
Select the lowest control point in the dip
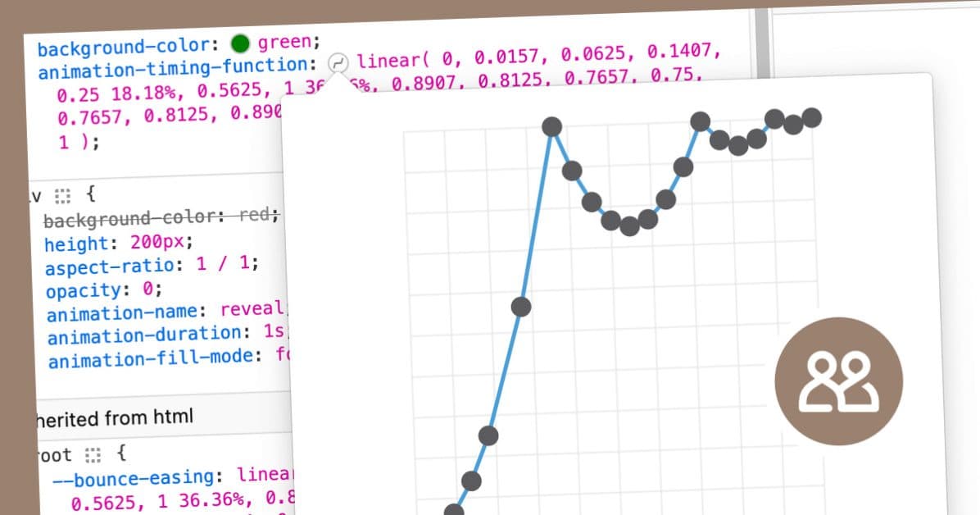pyautogui.click(x=629, y=226)
